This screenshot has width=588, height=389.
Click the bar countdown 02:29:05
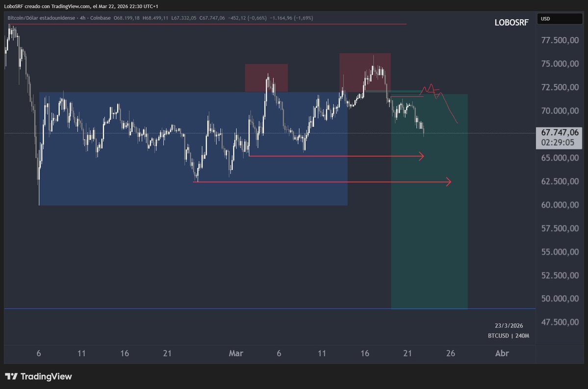pos(557,143)
